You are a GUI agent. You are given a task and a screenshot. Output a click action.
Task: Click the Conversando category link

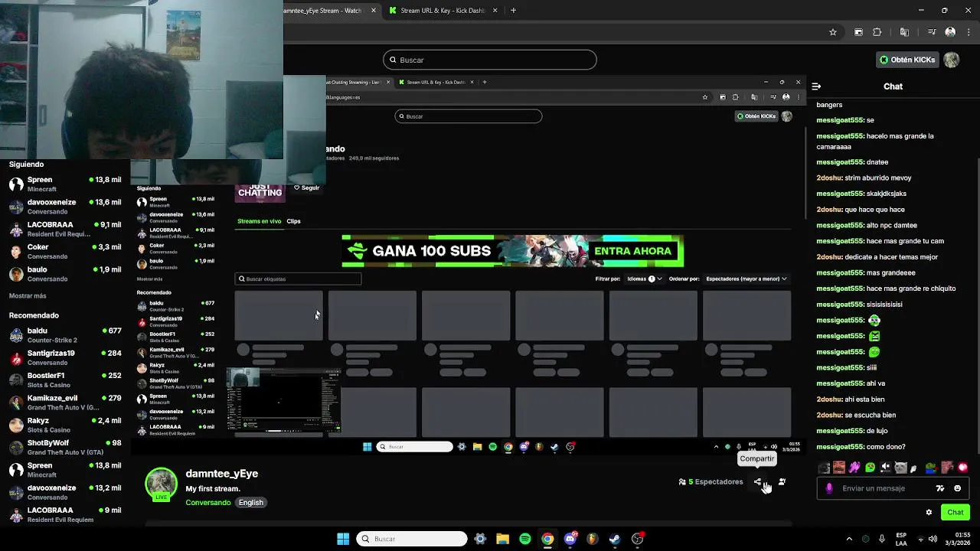pyautogui.click(x=207, y=503)
